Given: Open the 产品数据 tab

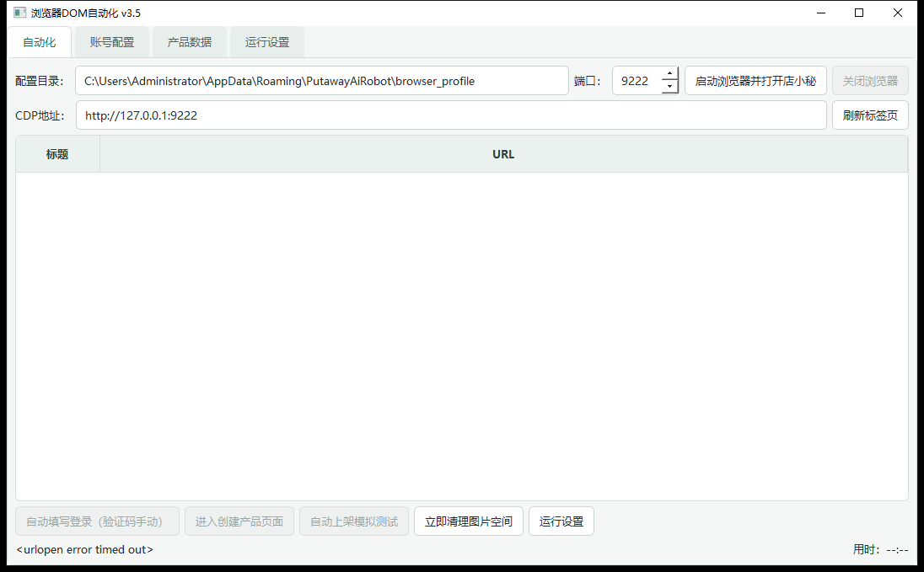Looking at the screenshot, I should [189, 42].
